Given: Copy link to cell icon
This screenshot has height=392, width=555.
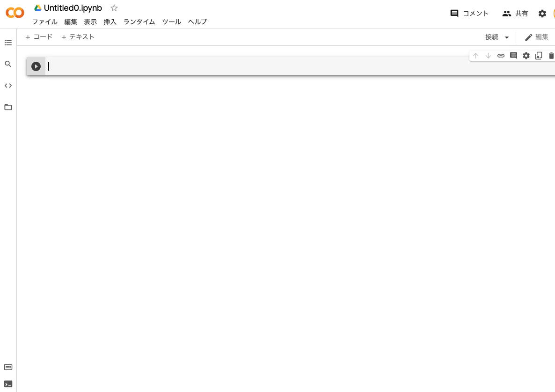Looking at the screenshot, I should 501,56.
